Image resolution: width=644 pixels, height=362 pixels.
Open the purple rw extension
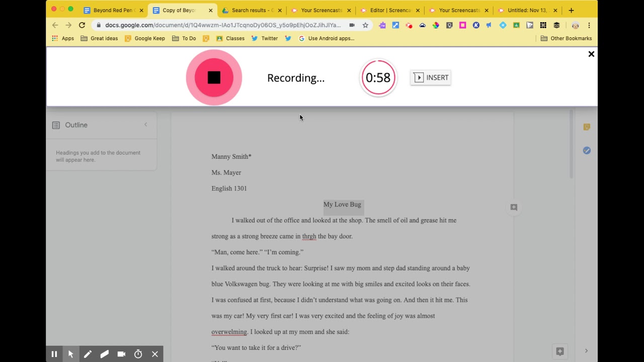pos(382,25)
